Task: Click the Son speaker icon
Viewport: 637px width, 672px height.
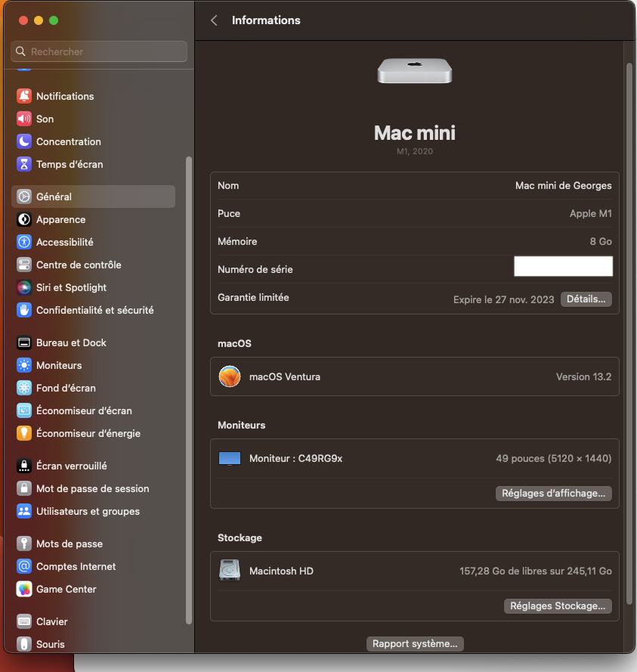Action: coord(24,119)
